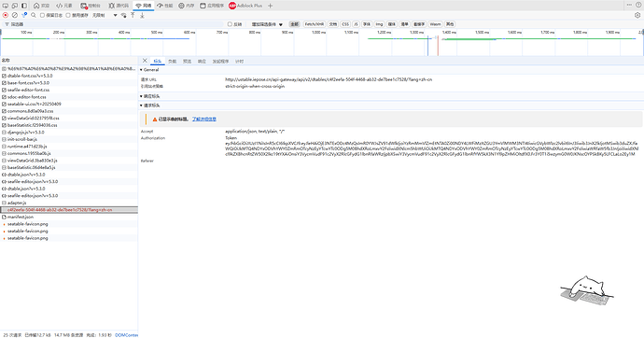Toggle the disable cache checkbox

click(x=68, y=15)
